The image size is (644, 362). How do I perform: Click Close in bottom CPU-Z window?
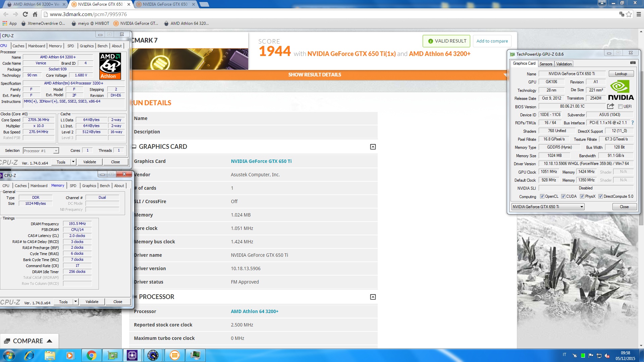pyautogui.click(x=118, y=302)
